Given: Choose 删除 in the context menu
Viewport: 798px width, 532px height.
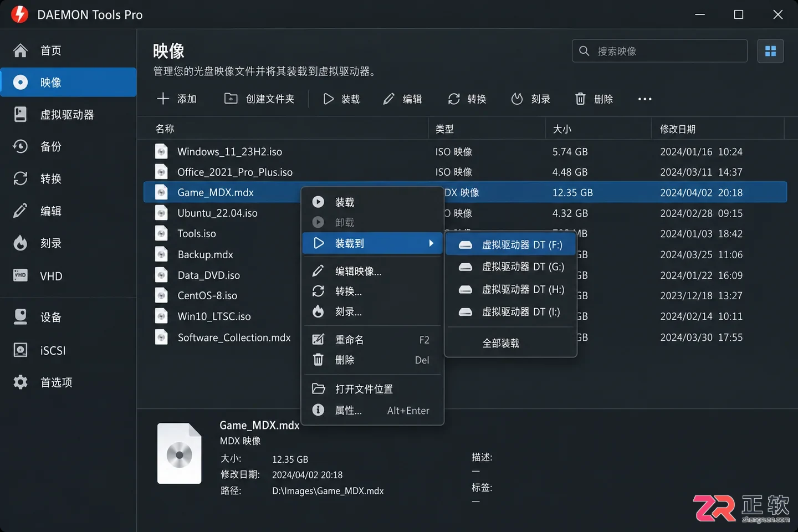Looking at the screenshot, I should [372, 360].
